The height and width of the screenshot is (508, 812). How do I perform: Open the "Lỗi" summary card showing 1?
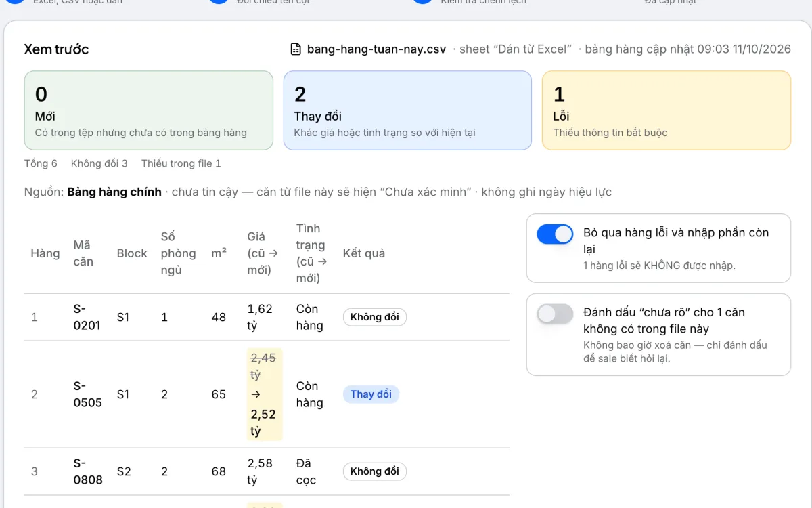(x=667, y=110)
